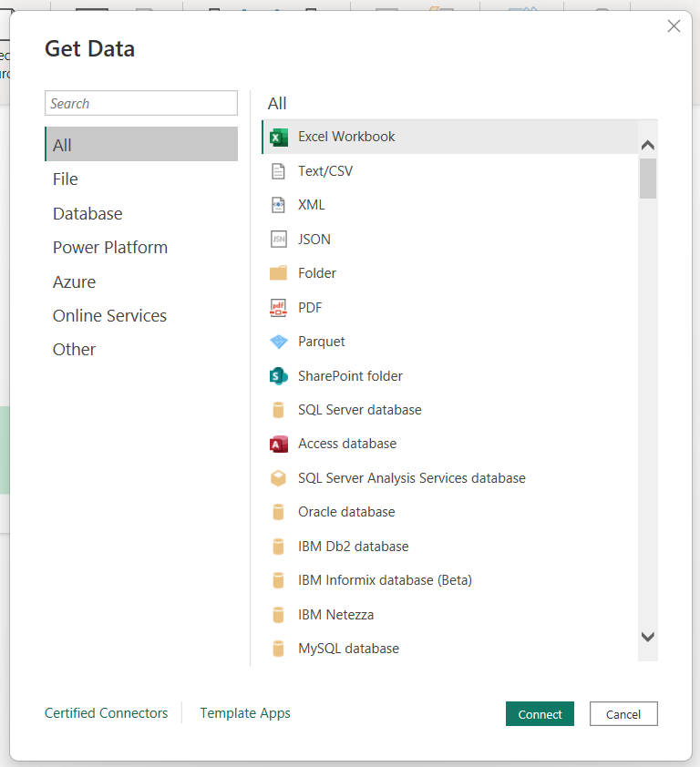The image size is (700, 767).
Task: Click the Connect button
Action: tap(540, 713)
